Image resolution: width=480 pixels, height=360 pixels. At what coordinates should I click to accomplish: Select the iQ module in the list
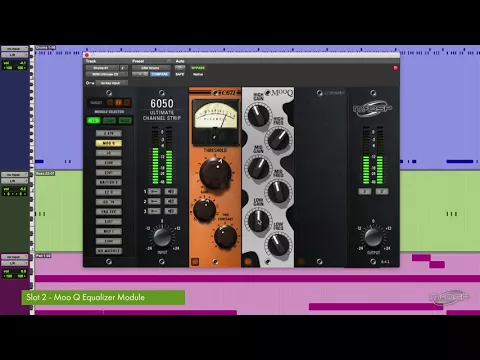(109, 153)
